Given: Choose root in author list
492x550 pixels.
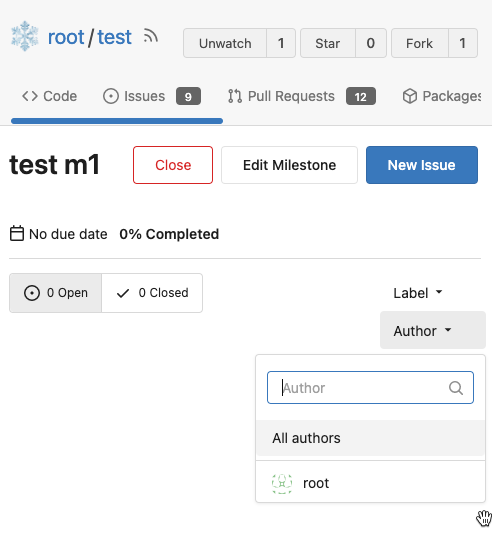Looking at the screenshot, I should click(x=370, y=483).
